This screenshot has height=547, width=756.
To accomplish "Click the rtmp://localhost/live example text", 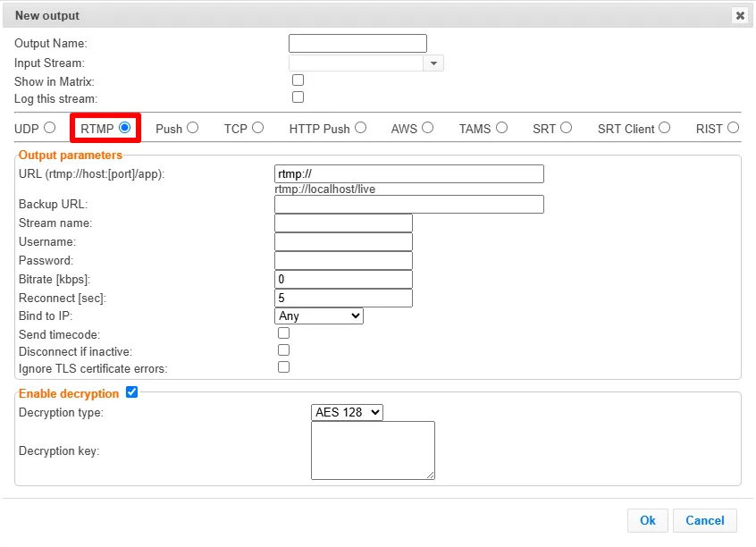I will pyautogui.click(x=325, y=189).
